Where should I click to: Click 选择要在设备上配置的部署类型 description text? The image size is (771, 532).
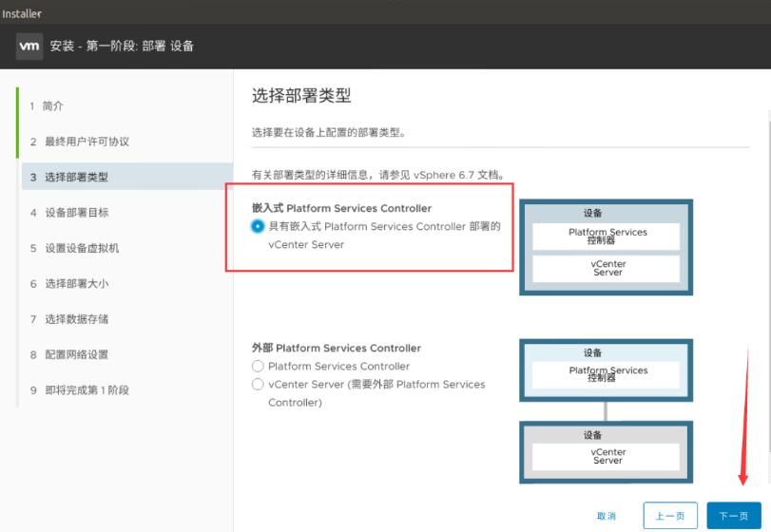[x=329, y=133]
